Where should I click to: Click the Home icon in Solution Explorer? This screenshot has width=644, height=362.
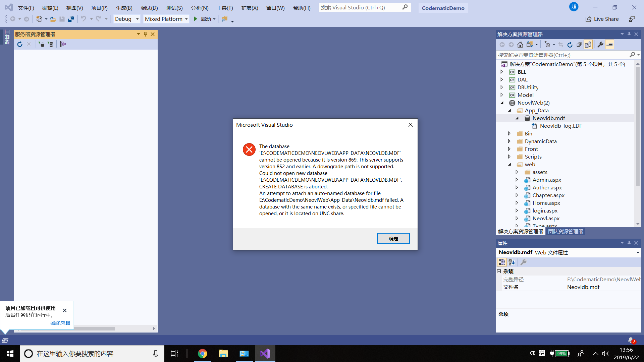pyautogui.click(x=520, y=44)
